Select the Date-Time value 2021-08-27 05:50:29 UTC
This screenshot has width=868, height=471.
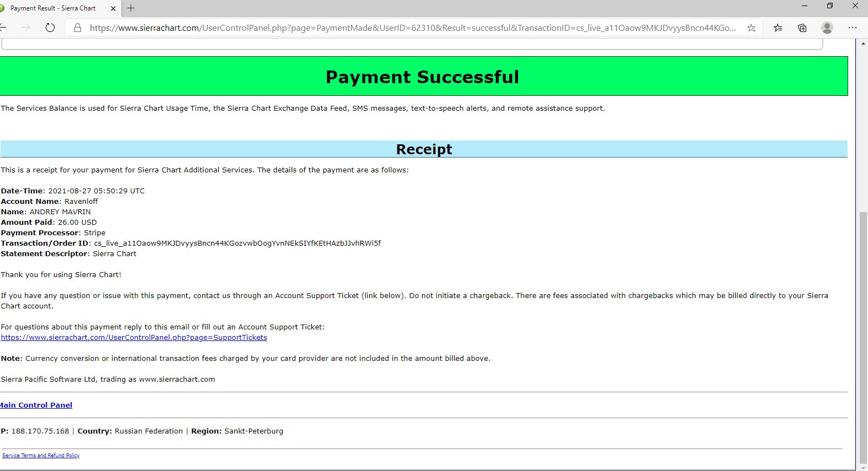coord(96,191)
